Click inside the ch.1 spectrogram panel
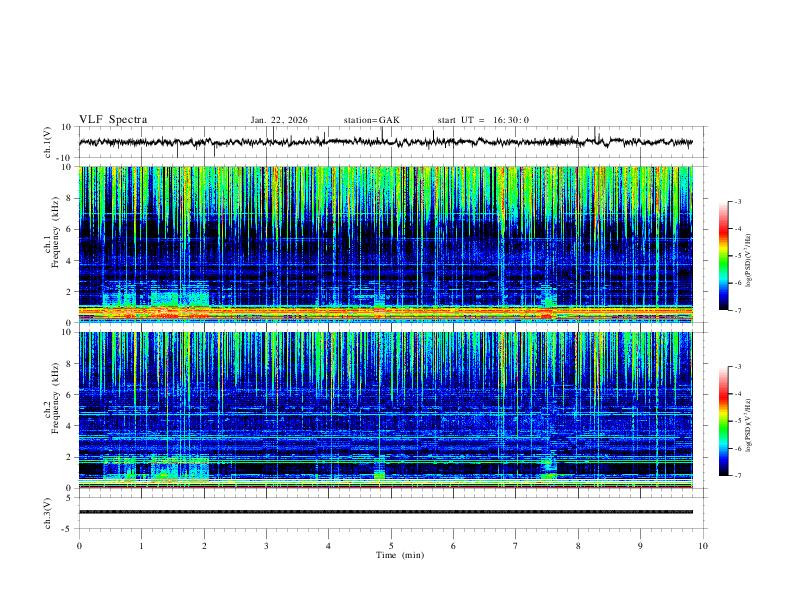Screen dimensions: 792x612 386,244
